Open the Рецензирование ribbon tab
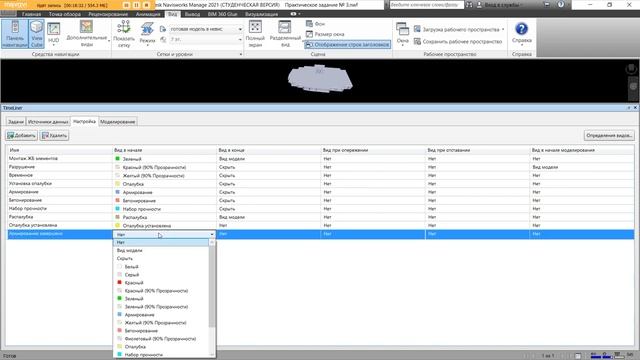640x360 pixels. coord(108,14)
